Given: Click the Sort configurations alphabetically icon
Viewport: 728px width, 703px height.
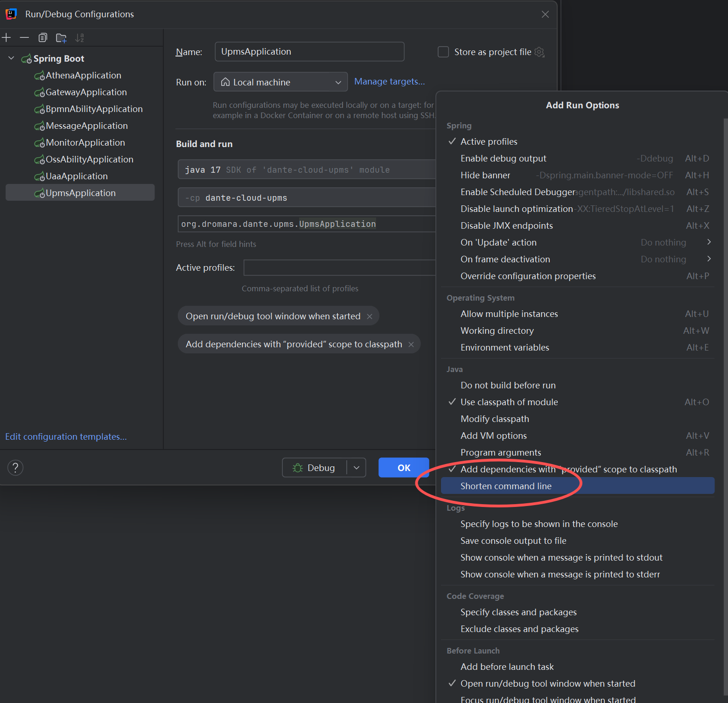Looking at the screenshot, I should click(80, 38).
